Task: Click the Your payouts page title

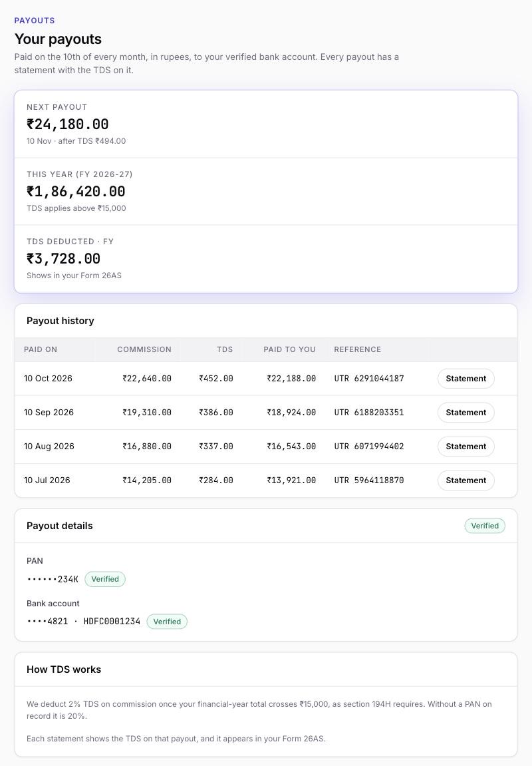Action: point(58,39)
